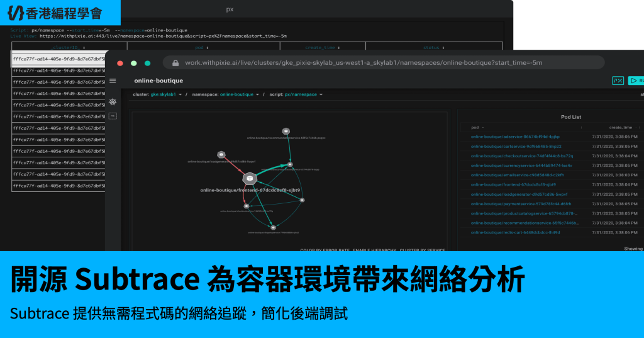Click sort arrows beside clusterID in terminal
Viewport: 644px width, 338px height.
[84, 48]
